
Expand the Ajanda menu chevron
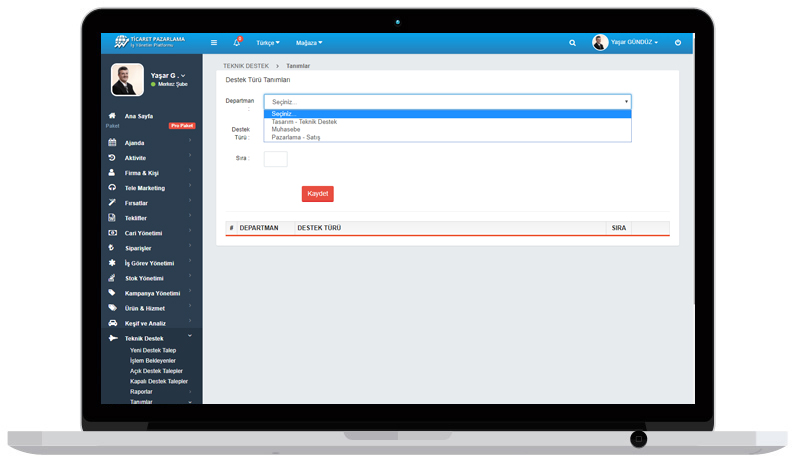190,140
